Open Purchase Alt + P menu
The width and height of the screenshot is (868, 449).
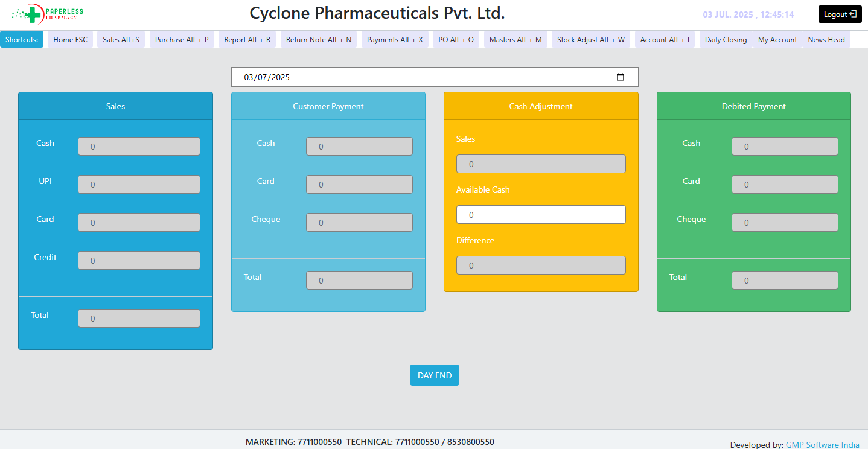(x=182, y=40)
